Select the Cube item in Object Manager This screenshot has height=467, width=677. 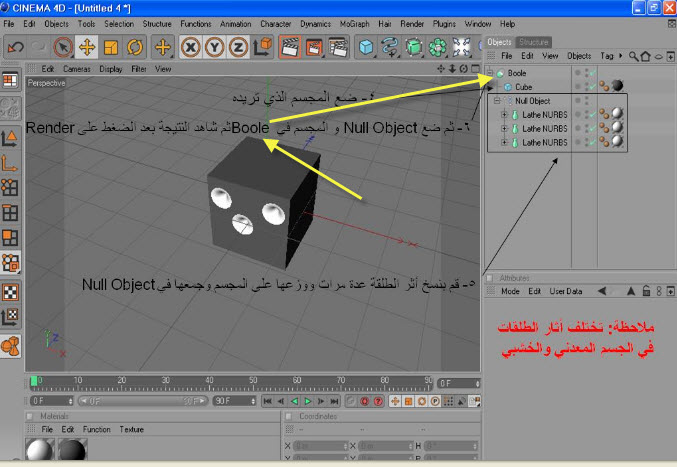(x=523, y=87)
